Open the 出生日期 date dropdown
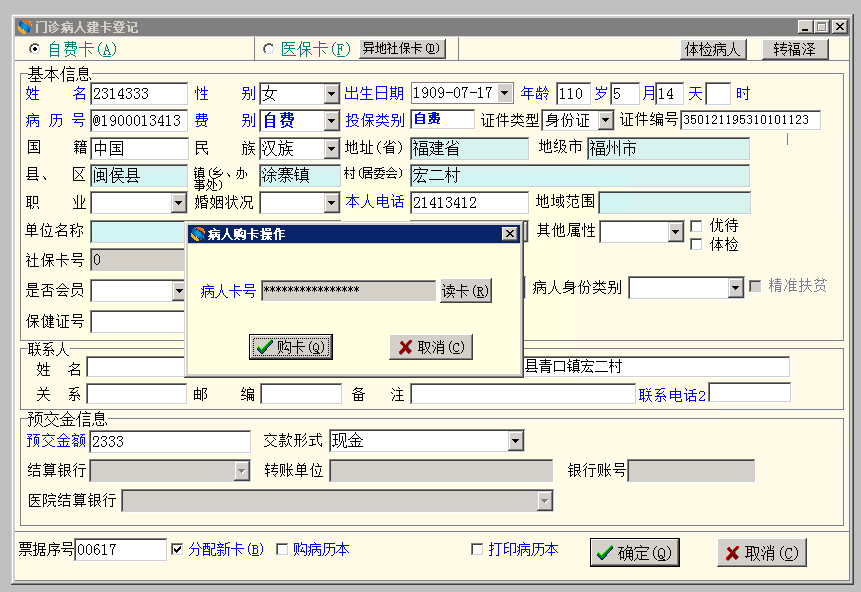The width and height of the screenshot is (861, 592). point(505,93)
